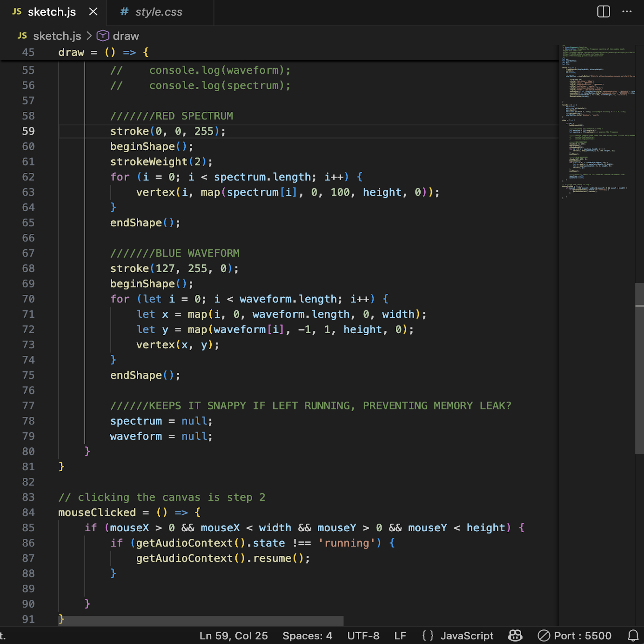Click the horizontal scrollbar at bottom

click(x=201, y=621)
